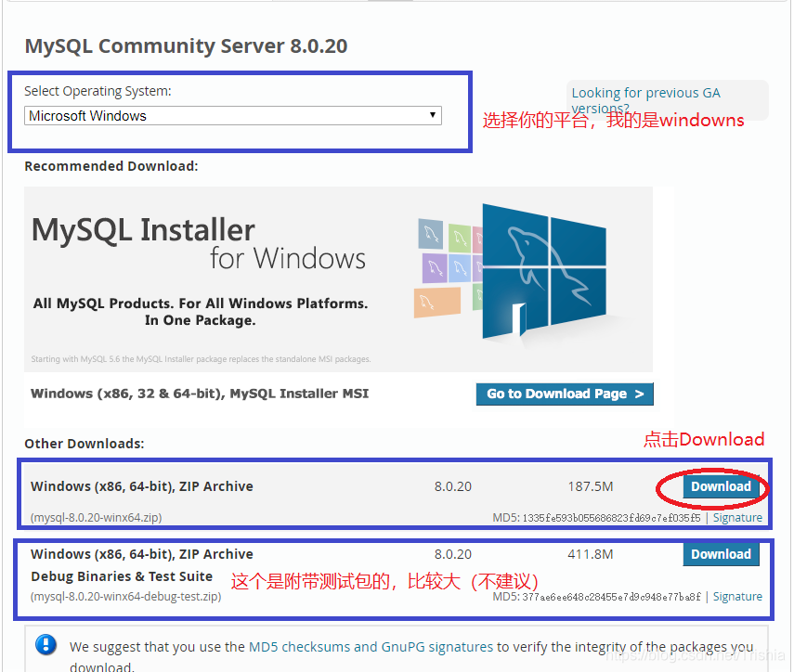Select the 187.5M file size text

(590, 486)
